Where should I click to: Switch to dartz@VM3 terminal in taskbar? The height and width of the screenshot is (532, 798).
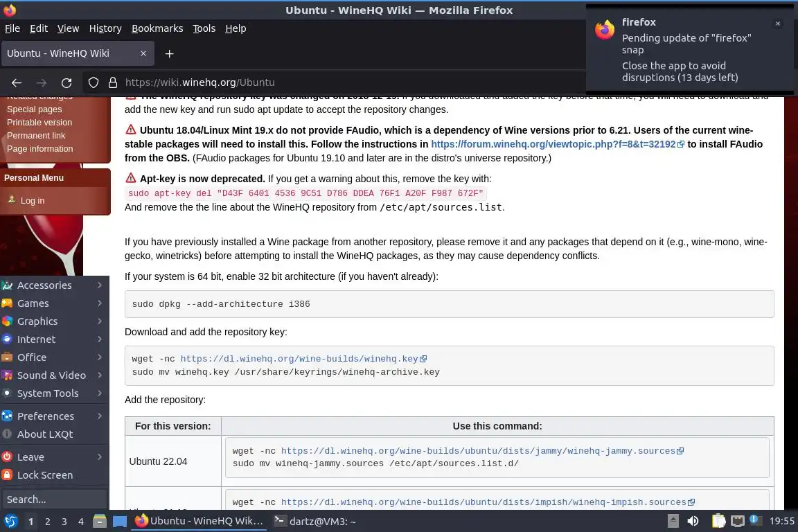(314, 522)
